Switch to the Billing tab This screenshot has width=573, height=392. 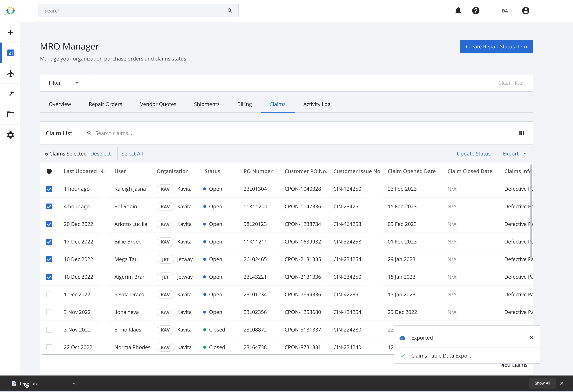(244, 104)
